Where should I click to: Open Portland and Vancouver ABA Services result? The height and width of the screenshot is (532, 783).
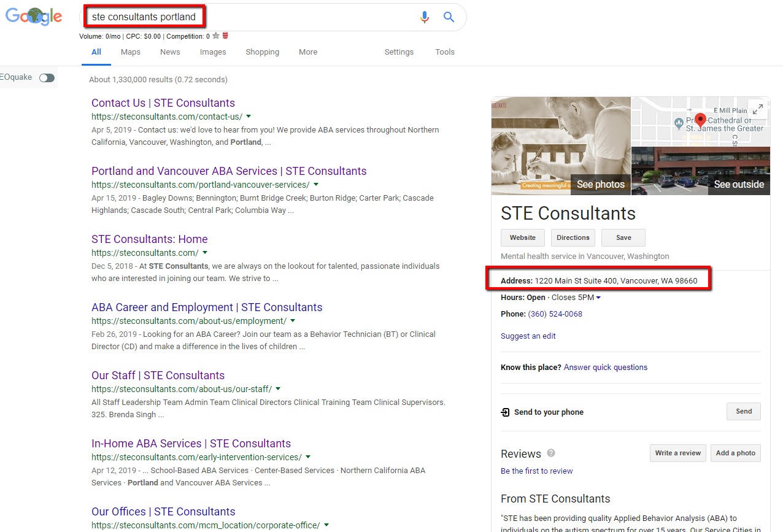click(x=229, y=171)
